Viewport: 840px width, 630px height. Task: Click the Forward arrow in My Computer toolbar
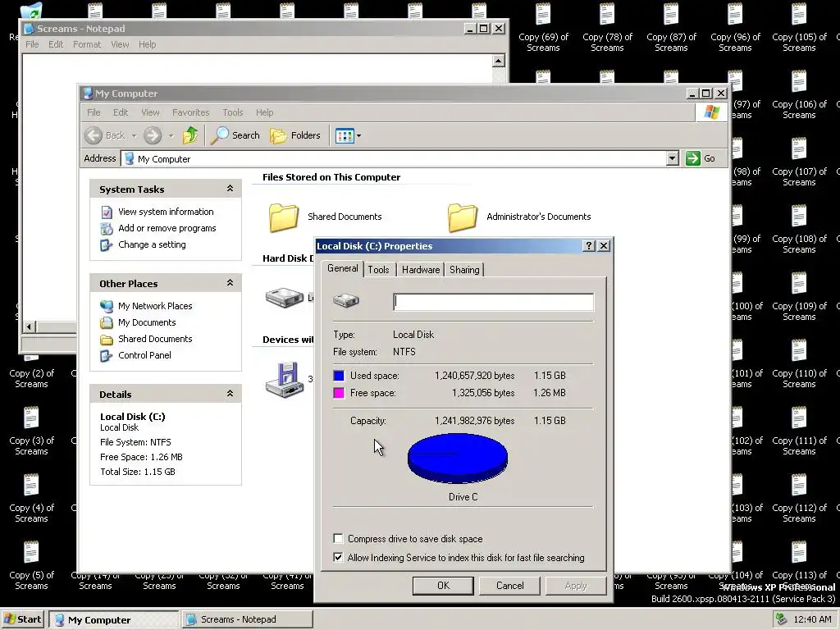pyautogui.click(x=153, y=135)
